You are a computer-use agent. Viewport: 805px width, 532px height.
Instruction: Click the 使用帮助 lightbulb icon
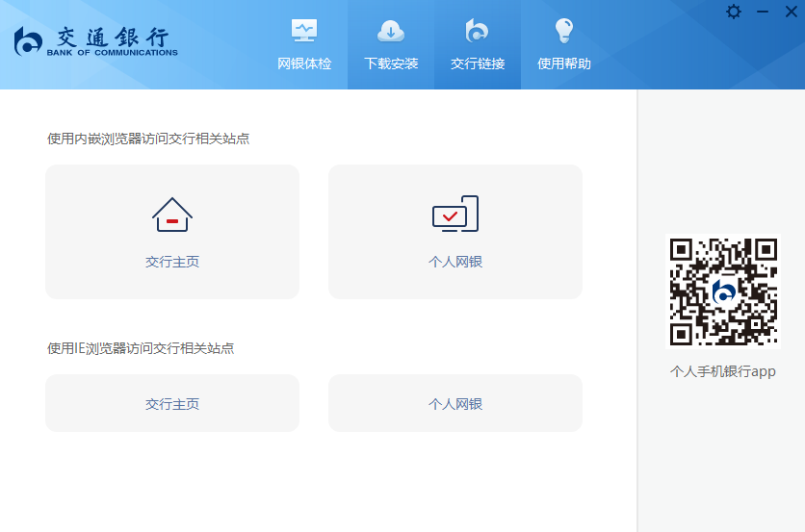(563, 31)
